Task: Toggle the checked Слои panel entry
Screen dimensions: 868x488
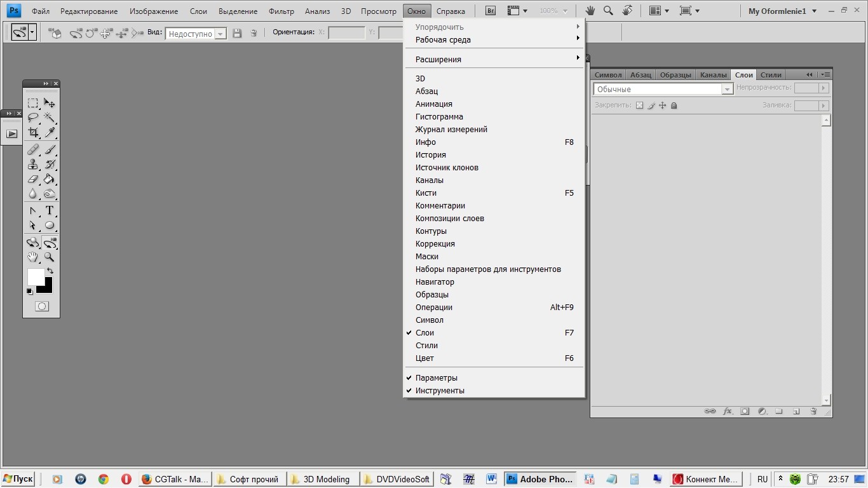Action: (x=494, y=332)
